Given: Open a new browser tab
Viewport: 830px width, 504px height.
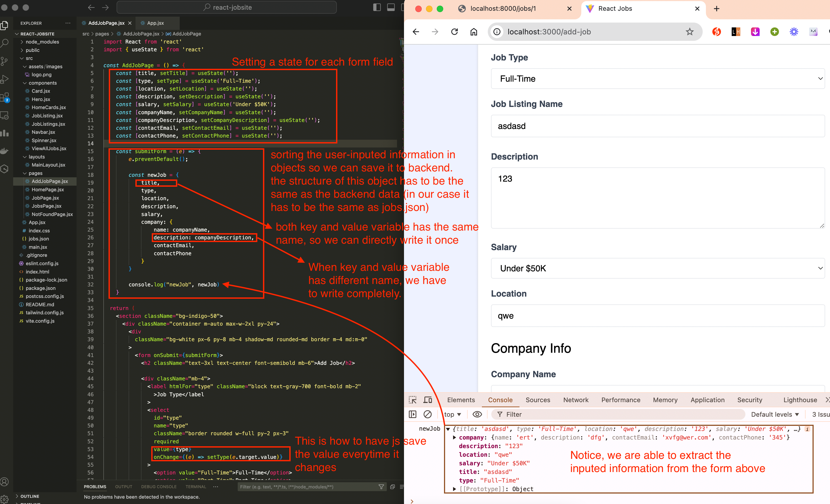Looking at the screenshot, I should (716, 9).
